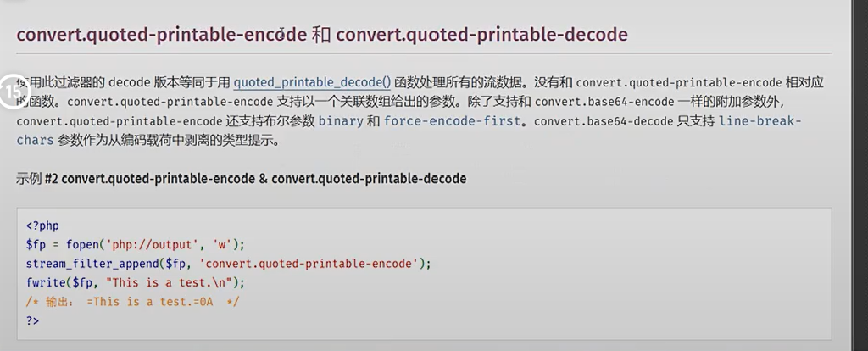Image resolution: width=868 pixels, height=351 pixels.
Task: Open the quoted_printable_decode() function link
Action: [313, 82]
